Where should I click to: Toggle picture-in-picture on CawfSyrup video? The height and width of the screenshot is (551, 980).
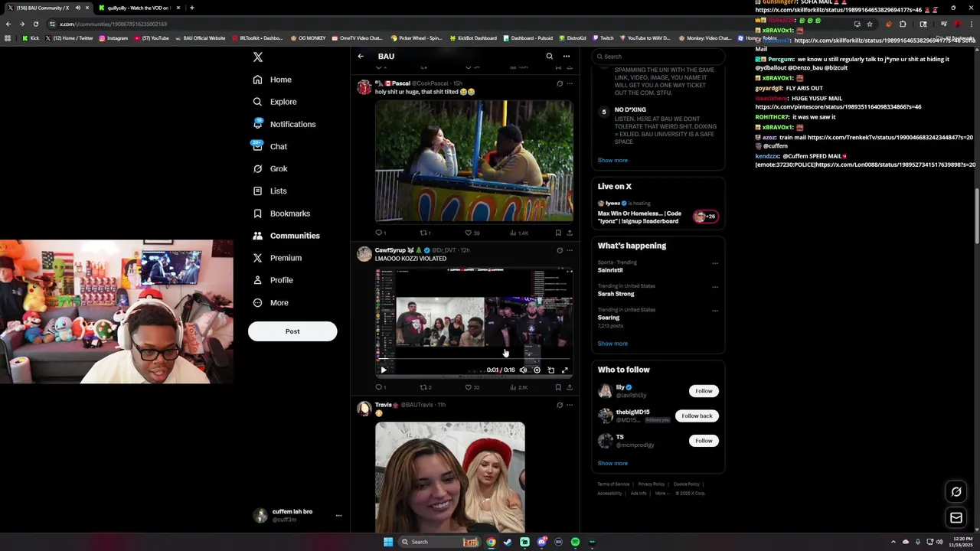point(550,370)
